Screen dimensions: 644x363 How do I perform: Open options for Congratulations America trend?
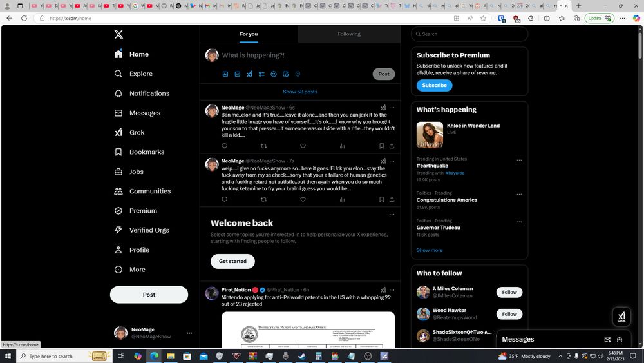(519, 195)
